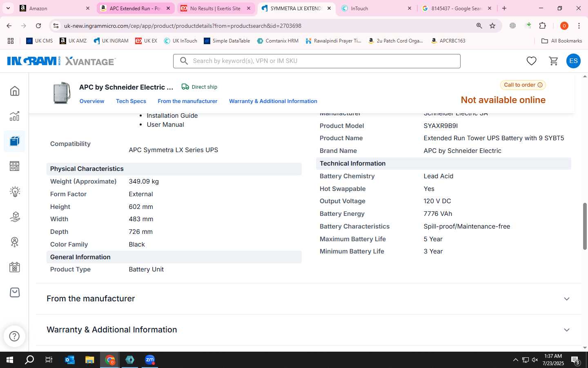The image size is (588, 368).
Task: Open the favorites heart icon
Action: click(531, 61)
